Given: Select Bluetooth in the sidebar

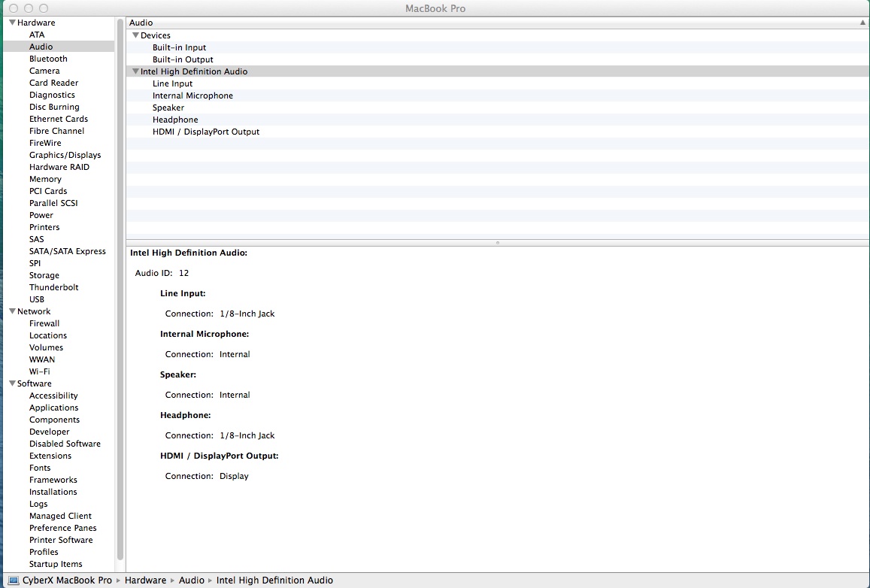Looking at the screenshot, I should (x=48, y=59).
